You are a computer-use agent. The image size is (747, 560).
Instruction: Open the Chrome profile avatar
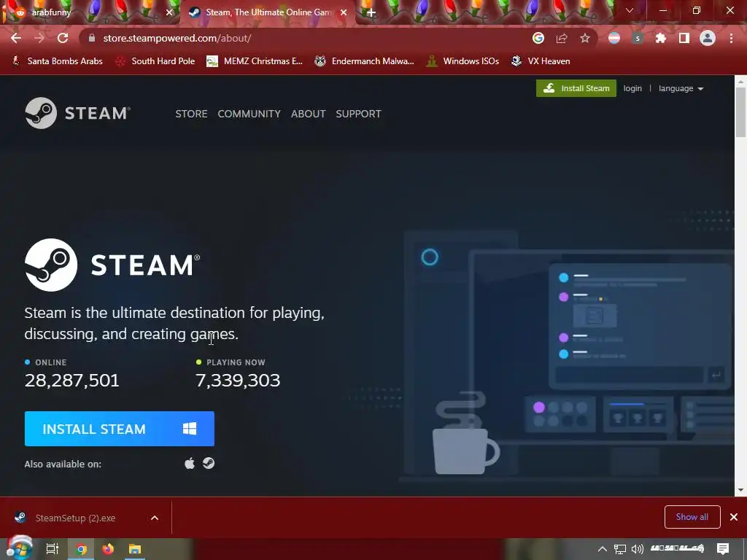pos(708,38)
